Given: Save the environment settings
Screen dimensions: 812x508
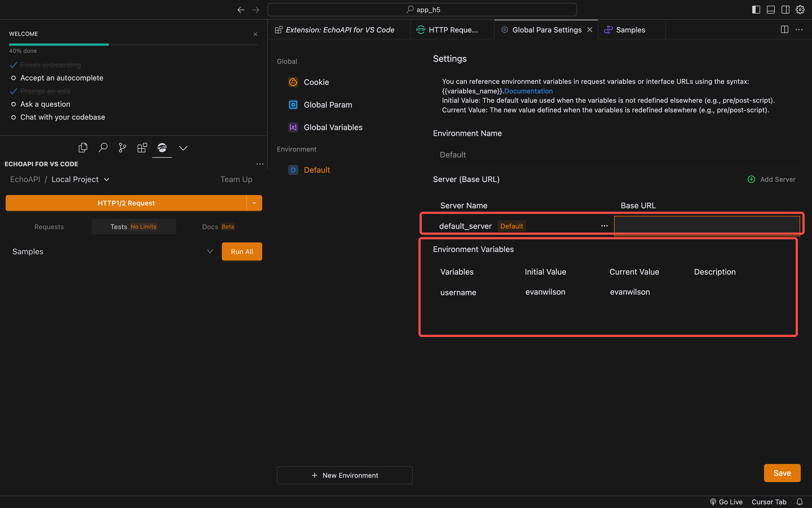Looking at the screenshot, I should click(x=782, y=473).
